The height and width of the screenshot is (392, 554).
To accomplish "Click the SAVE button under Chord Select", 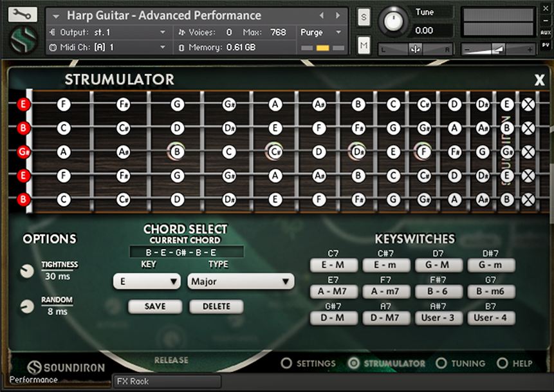I will click(x=154, y=307).
